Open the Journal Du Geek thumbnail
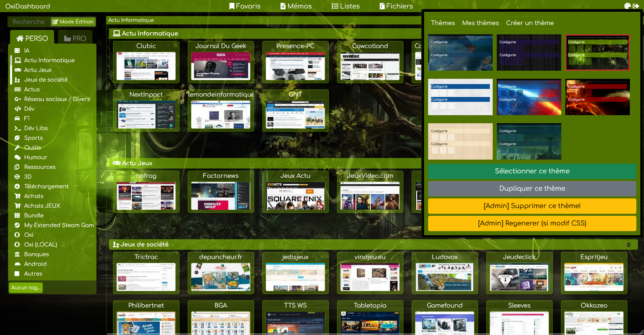This screenshot has height=335, width=644. tap(221, 66)
